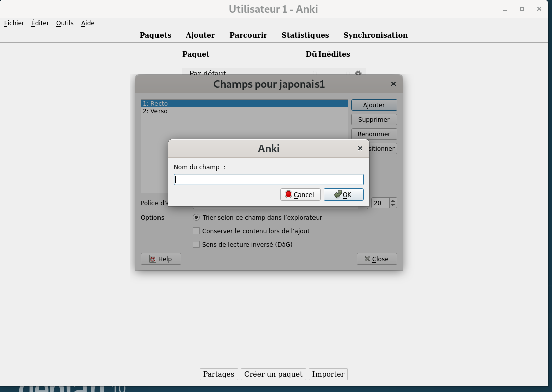Open the Fichier menu

(14, 23)
